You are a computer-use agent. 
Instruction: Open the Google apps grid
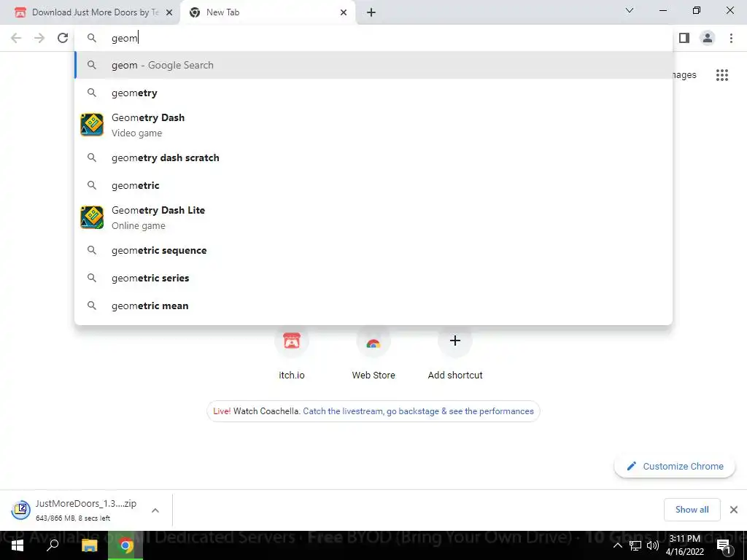pos(721,75)
